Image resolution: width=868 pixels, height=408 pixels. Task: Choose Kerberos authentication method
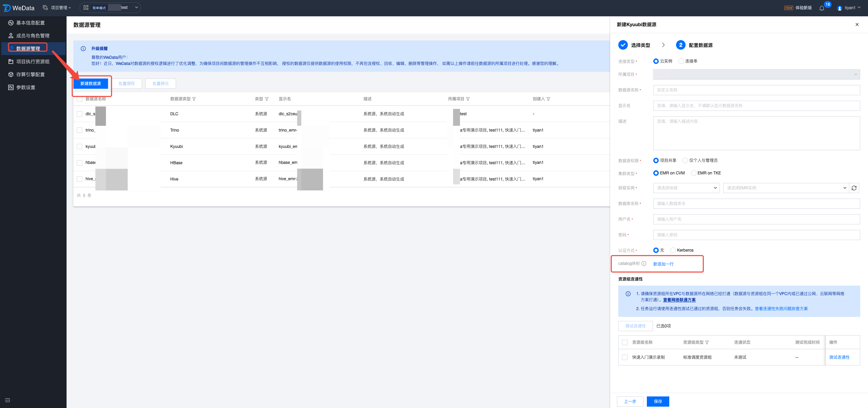pyautogui.click(x=673, y=250)
